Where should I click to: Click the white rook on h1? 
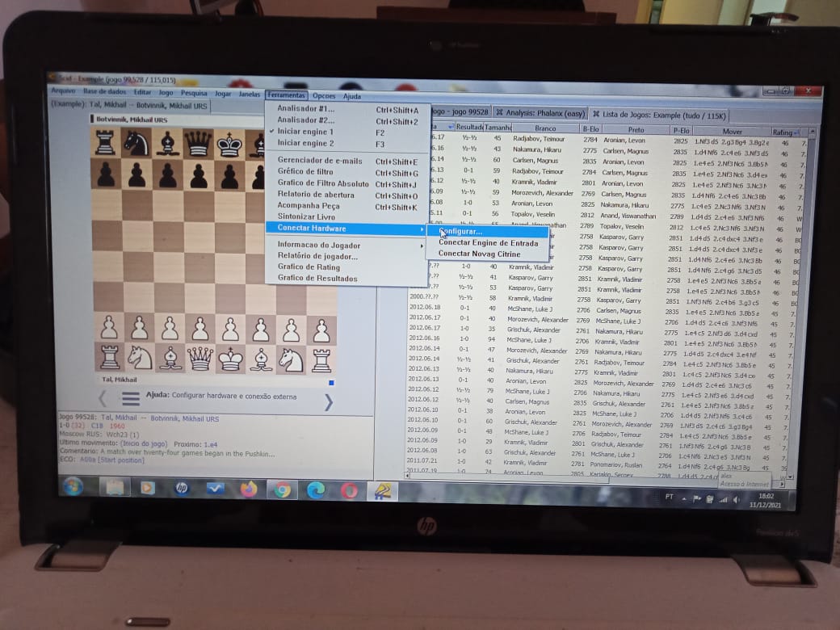(321, 360)
